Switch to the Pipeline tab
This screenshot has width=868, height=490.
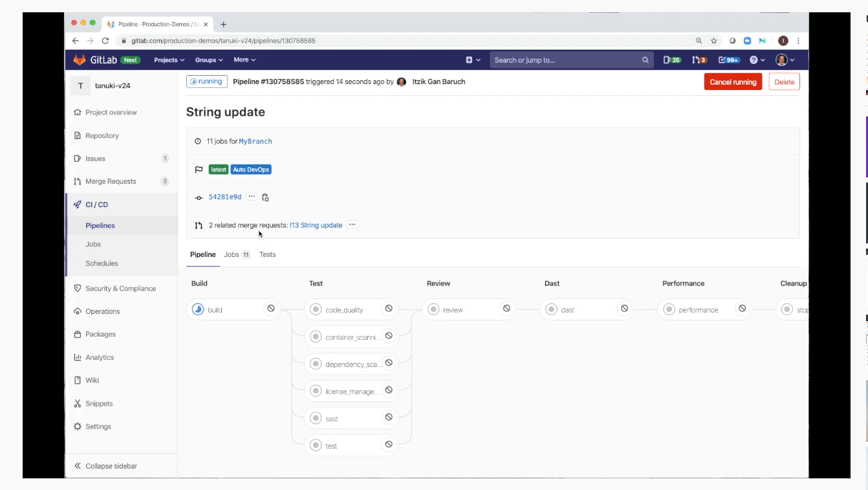pyautogui.click(x=202, y=254)
